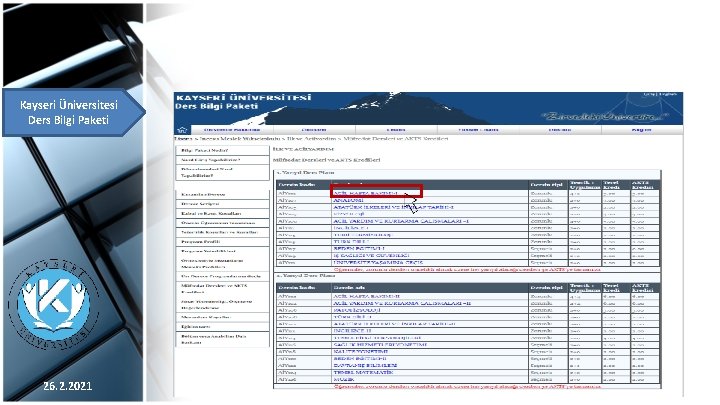Open the BEDEN EĞİTİMİ-II course link
This screenshot has width=720, height=405.
[360, 358]
